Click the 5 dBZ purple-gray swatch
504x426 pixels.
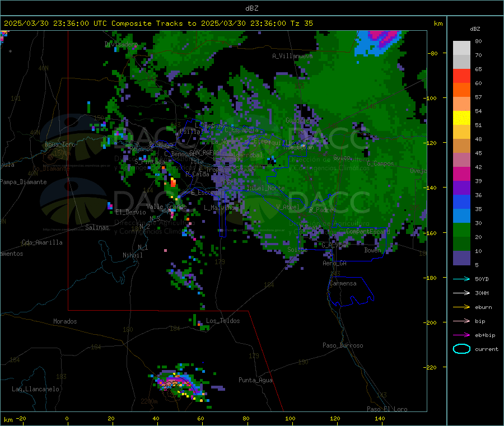coord(461,258)
